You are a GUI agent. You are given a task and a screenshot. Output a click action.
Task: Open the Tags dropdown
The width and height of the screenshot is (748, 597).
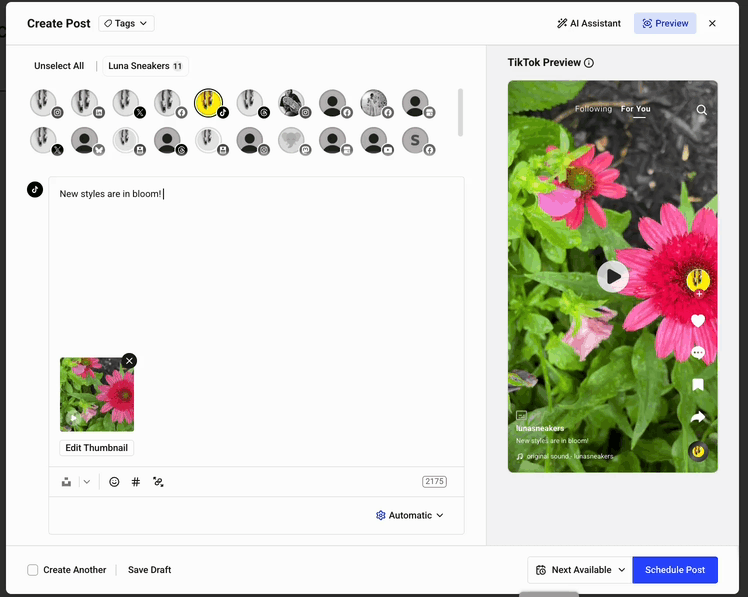pos(126,23)
